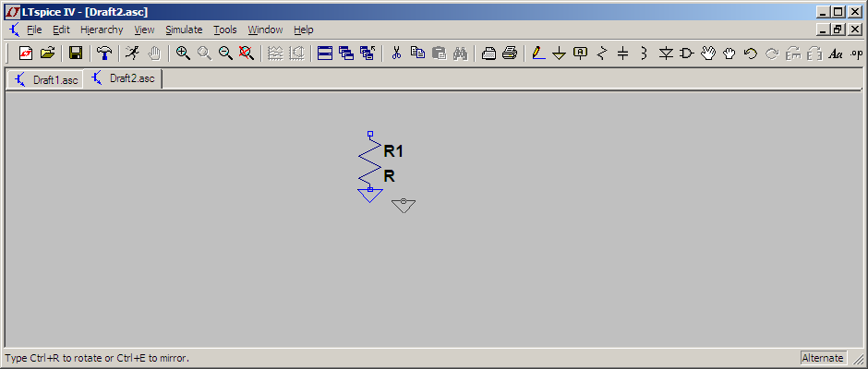Open a file with the folder icon
Image resolution: width=868 pixels, height=369 pixels.
[48, 54]
